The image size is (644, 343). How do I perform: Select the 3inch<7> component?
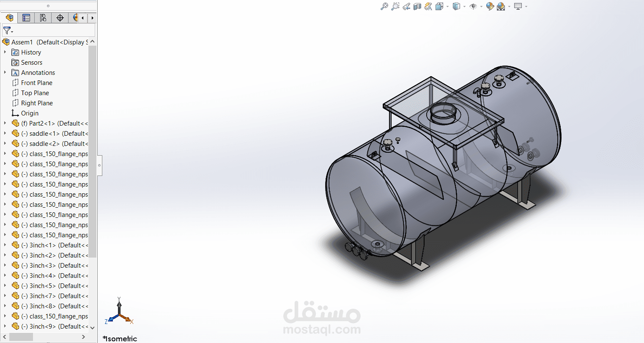(50, 296)
